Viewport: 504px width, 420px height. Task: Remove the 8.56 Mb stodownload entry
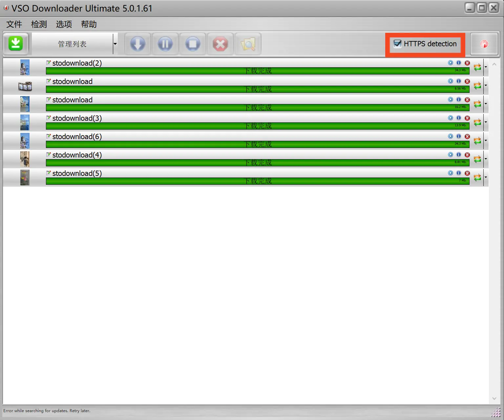467,81
